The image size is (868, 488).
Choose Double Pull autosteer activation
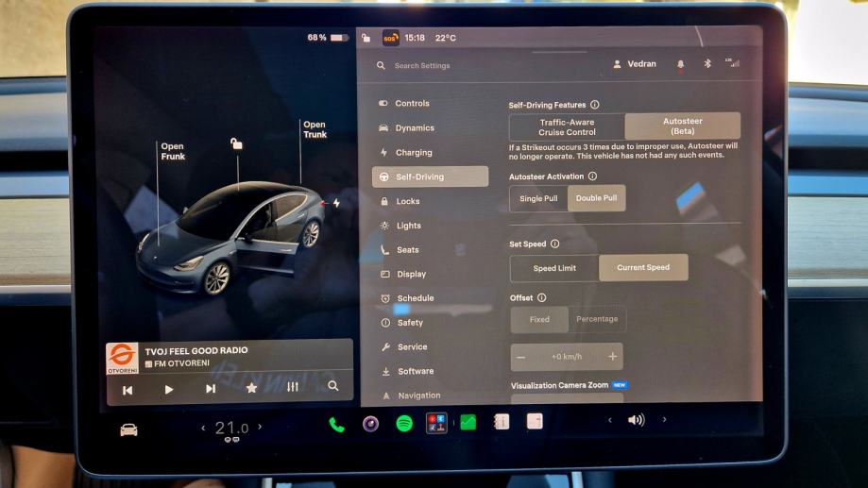click(596, 198)
